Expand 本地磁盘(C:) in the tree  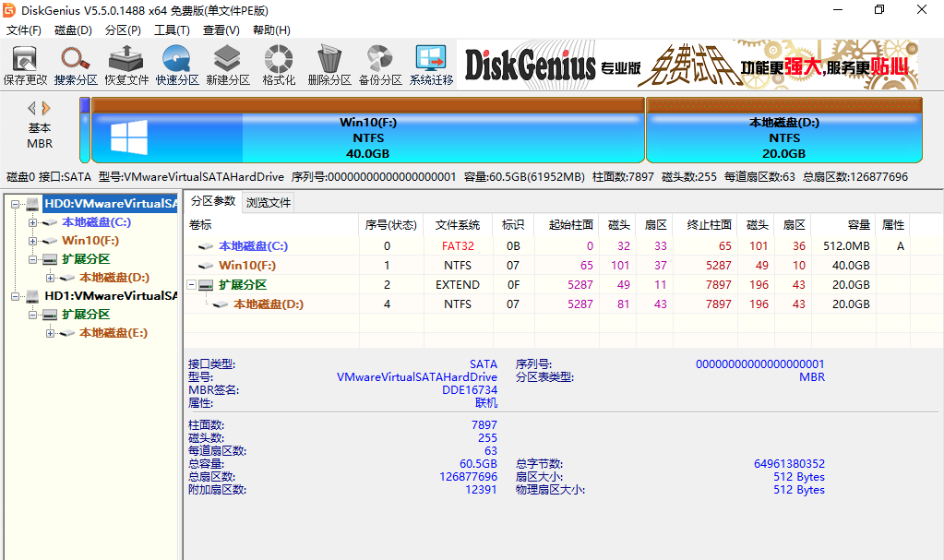(x=32, y=222)
